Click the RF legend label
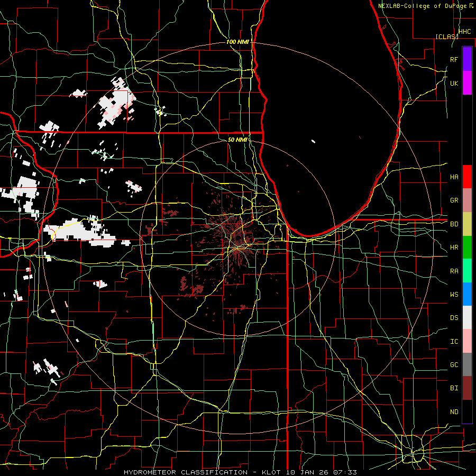Viewport: 476px width, 476px height. (454, 59)
